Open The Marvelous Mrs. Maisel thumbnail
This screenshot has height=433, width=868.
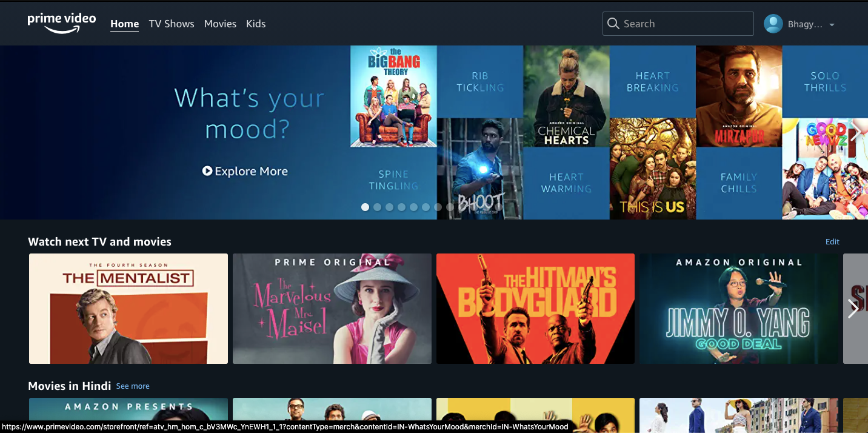click(332, 309)
